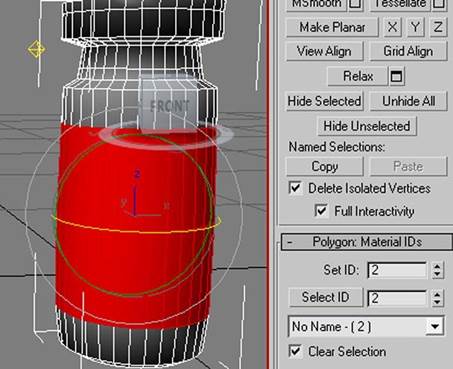Click Hide Unselected
Viewport: 453px width, 369px height.
[367, 126]
